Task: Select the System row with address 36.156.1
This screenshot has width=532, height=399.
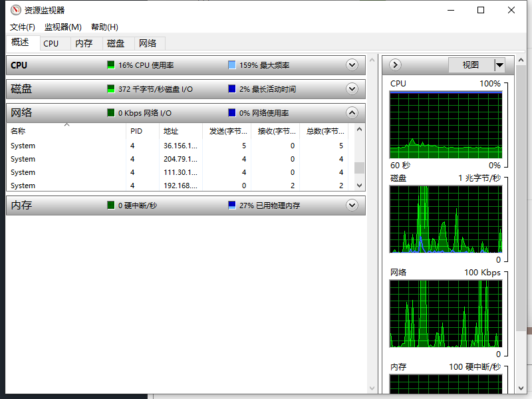Action: coord(66,146)
